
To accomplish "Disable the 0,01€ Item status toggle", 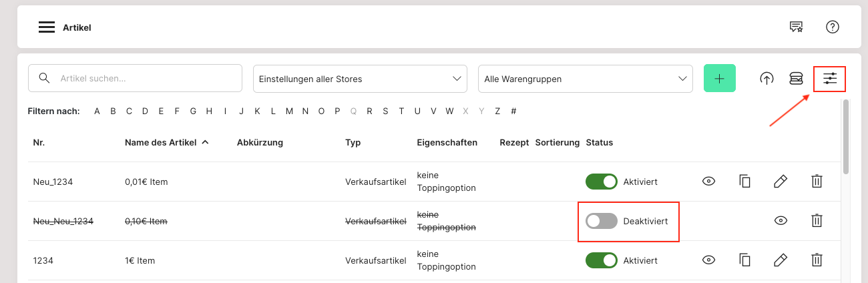I will (x=601, y=182).
